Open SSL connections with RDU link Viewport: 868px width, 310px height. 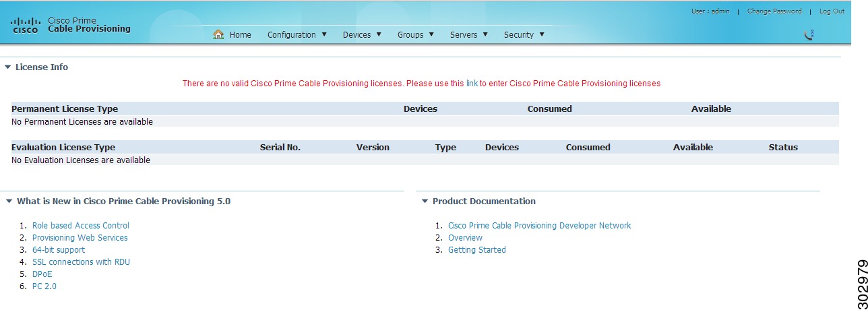(x=81, y=262)
